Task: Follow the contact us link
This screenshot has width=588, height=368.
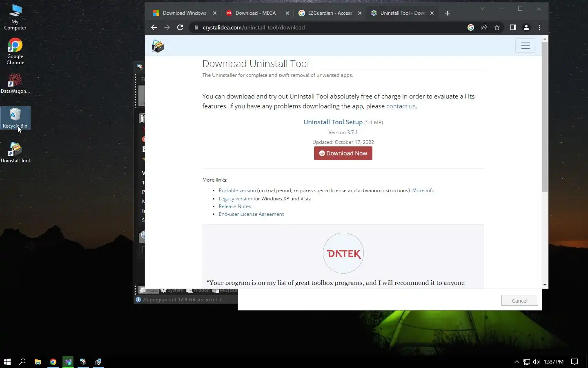Action: pos(401,106)
